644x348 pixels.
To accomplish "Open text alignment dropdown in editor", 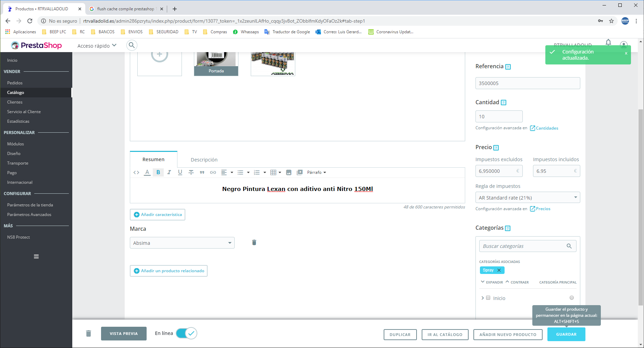I will (x=227, y=172).
